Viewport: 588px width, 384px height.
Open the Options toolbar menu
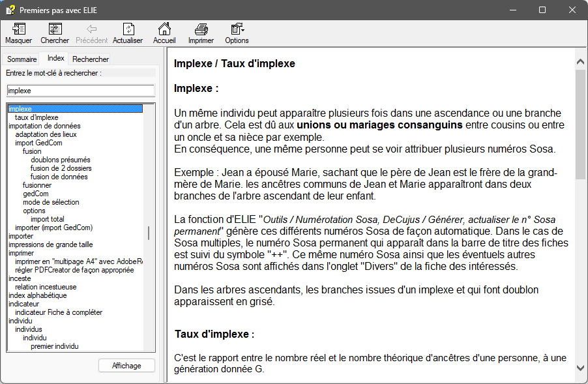(237, 33)
